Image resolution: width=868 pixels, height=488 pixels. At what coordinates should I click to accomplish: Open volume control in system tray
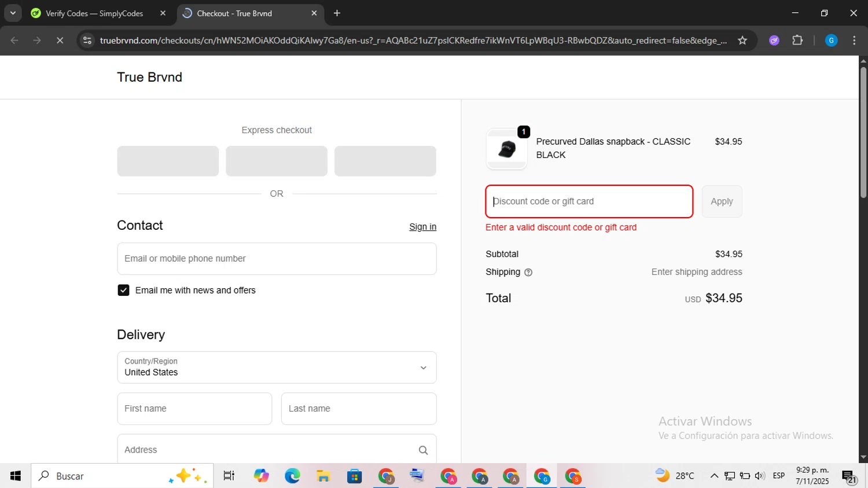[760, 476]
